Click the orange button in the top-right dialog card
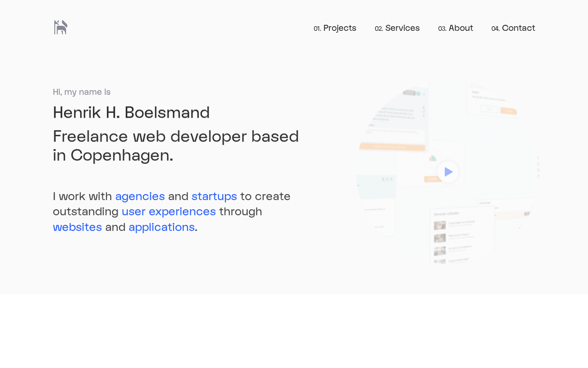 [x=509, y=111]
